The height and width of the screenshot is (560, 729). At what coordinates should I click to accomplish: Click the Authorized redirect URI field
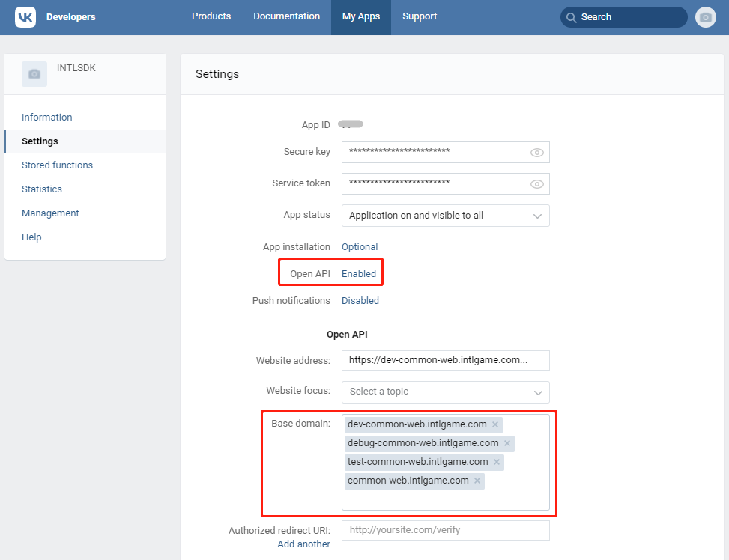pyautogui.click(x=445, y=530)
